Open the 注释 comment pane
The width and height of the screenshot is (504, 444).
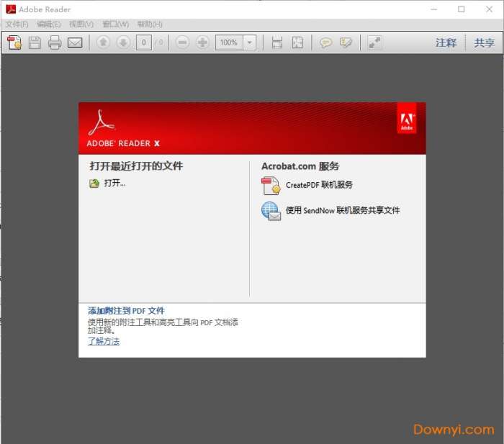446,42
